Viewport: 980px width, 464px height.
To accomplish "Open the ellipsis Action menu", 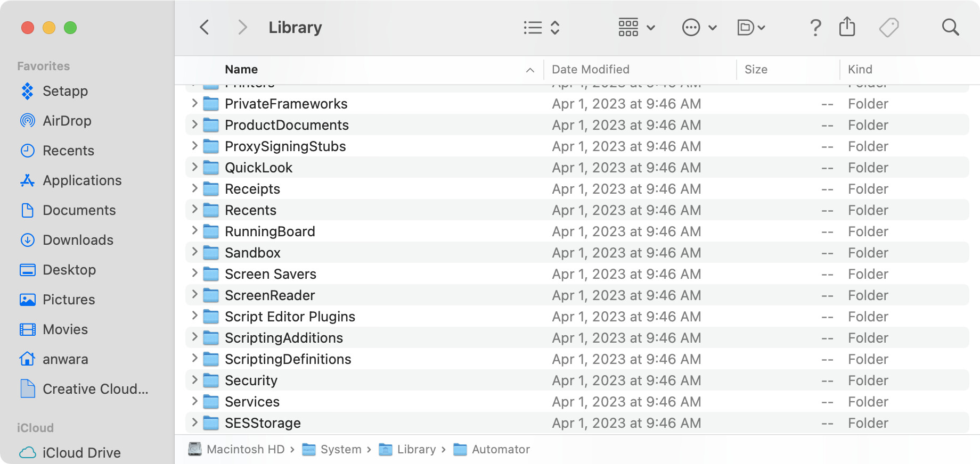I will pyautogui.click(x=699, y=27).
